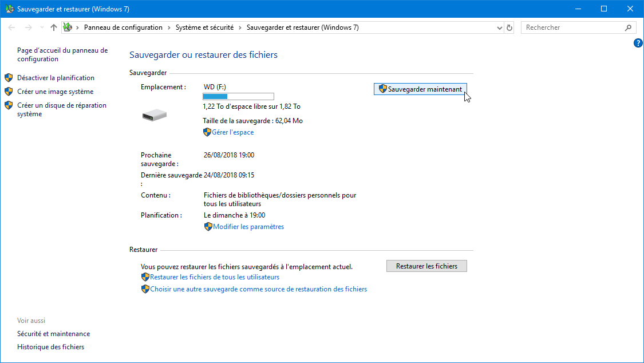Refresh the address bar view
Image resolution: width=644 pixels, height=363 pixels.
pyautogui.click(x=509, y=27)
